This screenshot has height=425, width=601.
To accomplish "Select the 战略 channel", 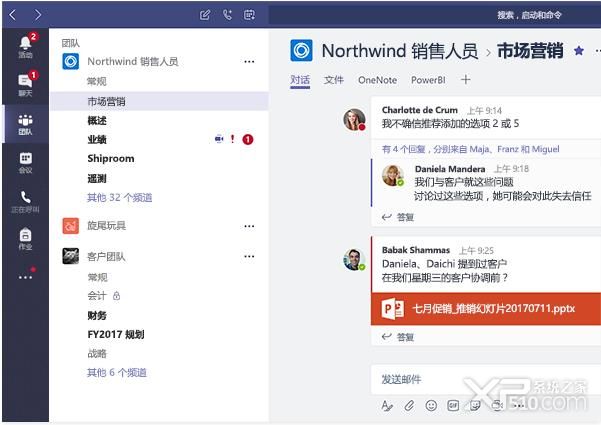I will (x=97, y=353).
